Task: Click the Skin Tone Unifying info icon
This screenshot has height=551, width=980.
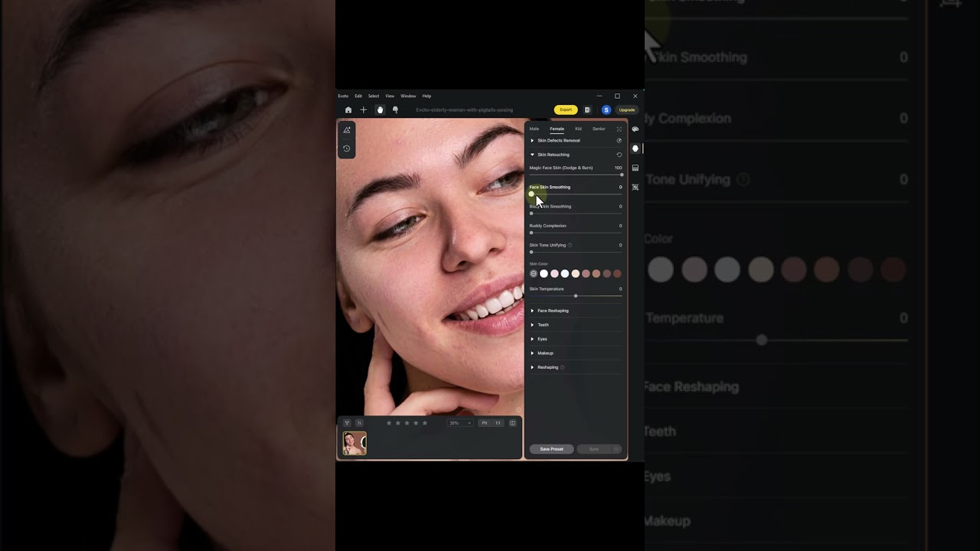Action: [570, 246]
